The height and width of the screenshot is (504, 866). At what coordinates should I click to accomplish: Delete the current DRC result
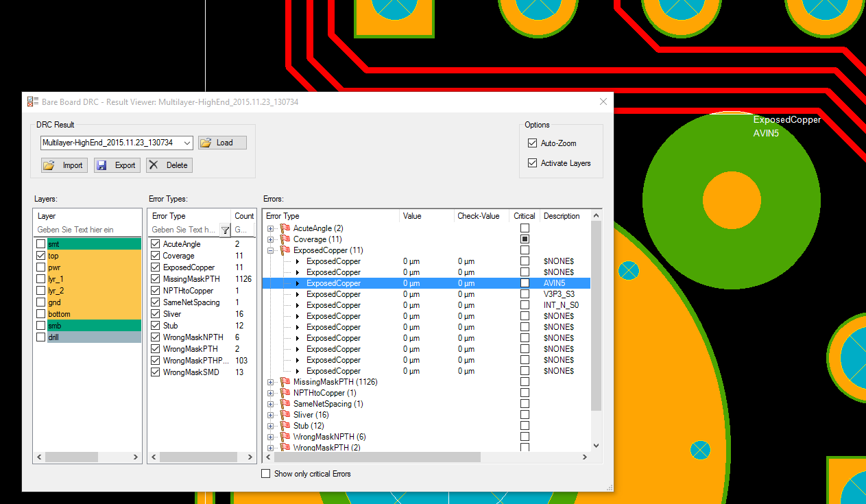[x=169, y=165]
